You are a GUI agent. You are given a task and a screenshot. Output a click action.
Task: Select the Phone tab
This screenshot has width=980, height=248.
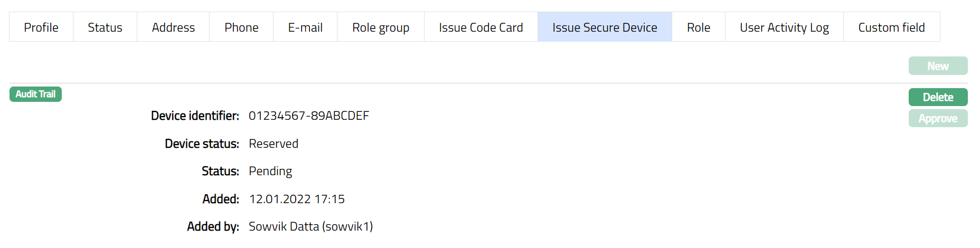tap(241, 27)
